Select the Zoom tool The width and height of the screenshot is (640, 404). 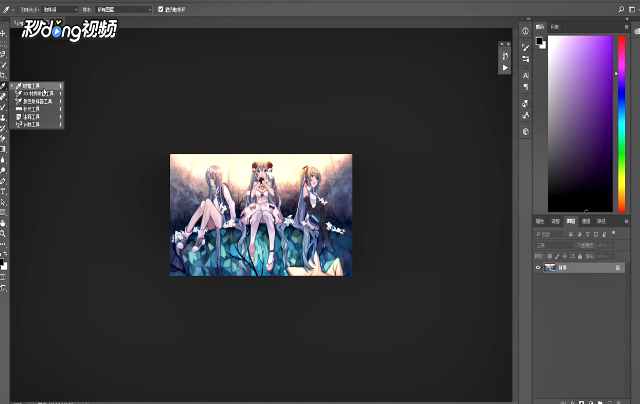pyautogui.click(x=3, y=234)
